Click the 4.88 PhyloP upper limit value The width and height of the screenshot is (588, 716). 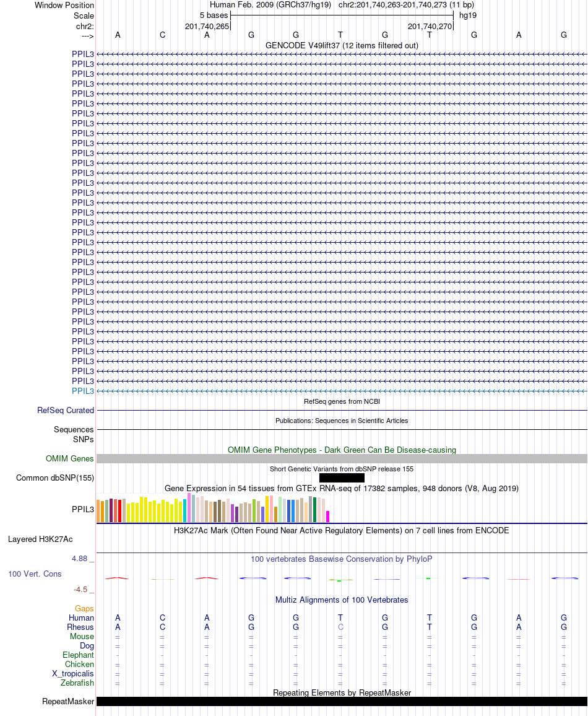click(x=79, y=559)
